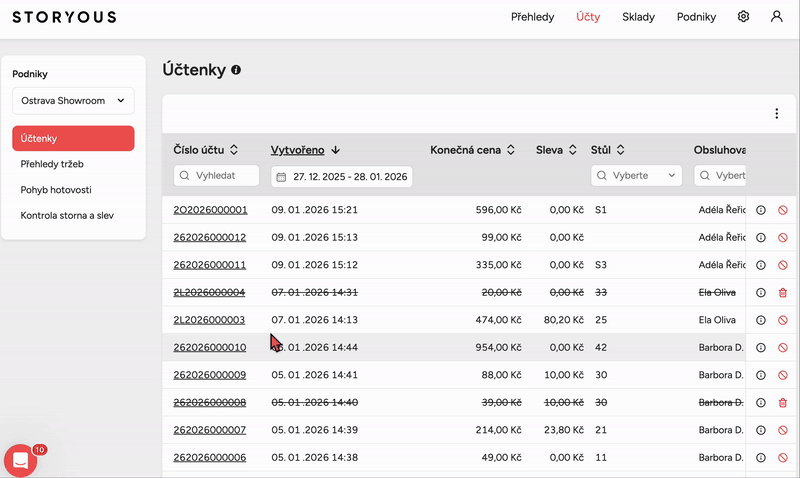Open the date range picker
The width and height of the screenshot is (800, 478).
click(342, 177)
